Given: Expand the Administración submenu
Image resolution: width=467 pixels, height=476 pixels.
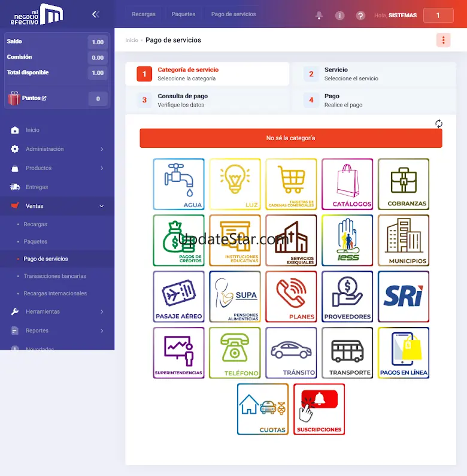Looking at the screenshot, I should pyautogui.click(x=57, y=149).
